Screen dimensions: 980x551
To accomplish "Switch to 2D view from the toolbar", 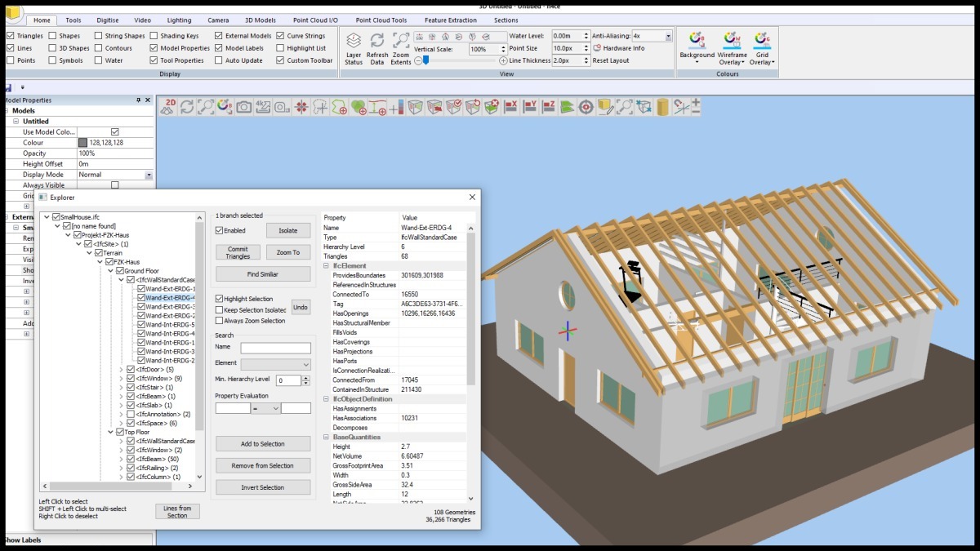I will tap(169, 106).
